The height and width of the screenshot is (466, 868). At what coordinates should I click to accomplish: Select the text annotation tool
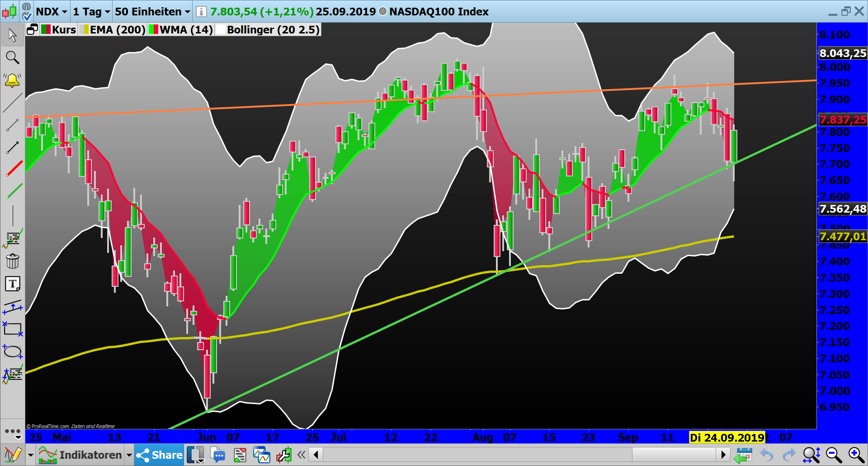click(13, 284)
